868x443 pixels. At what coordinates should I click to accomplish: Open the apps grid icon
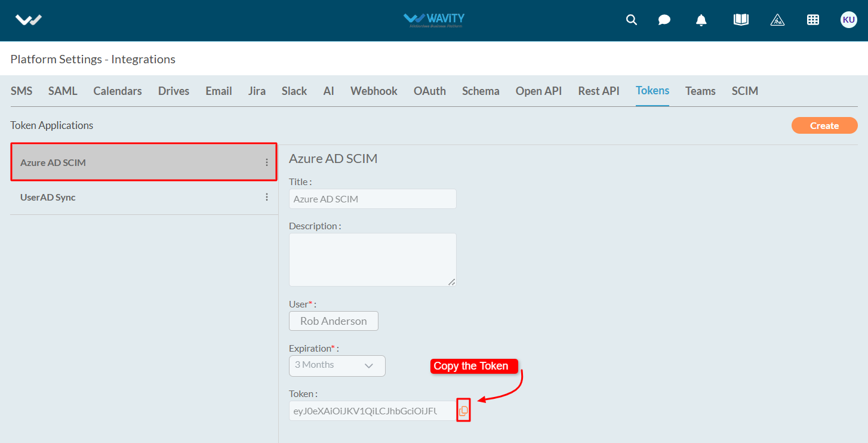click(813, 20)
